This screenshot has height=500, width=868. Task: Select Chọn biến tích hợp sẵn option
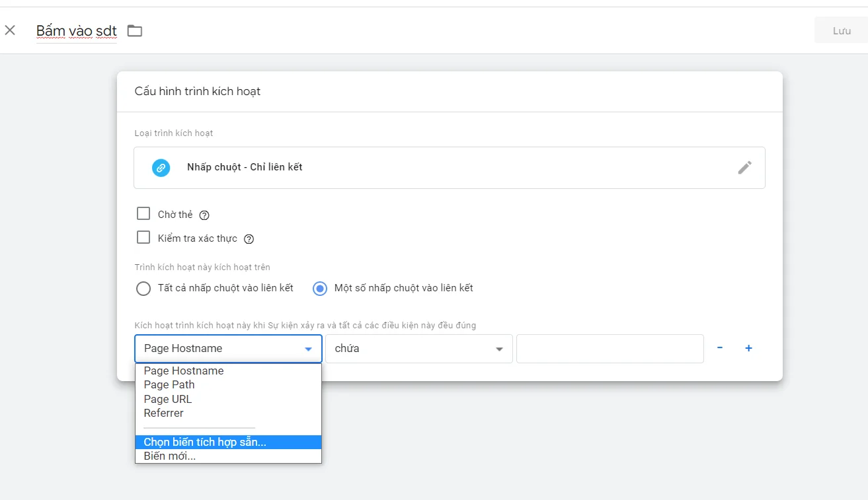(x=205, y=443)
